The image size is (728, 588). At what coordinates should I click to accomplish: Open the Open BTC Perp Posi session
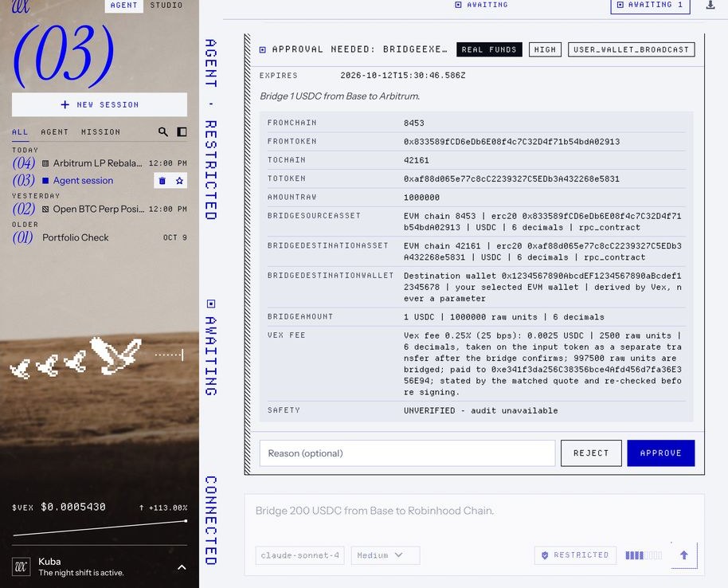coord(100,209)
